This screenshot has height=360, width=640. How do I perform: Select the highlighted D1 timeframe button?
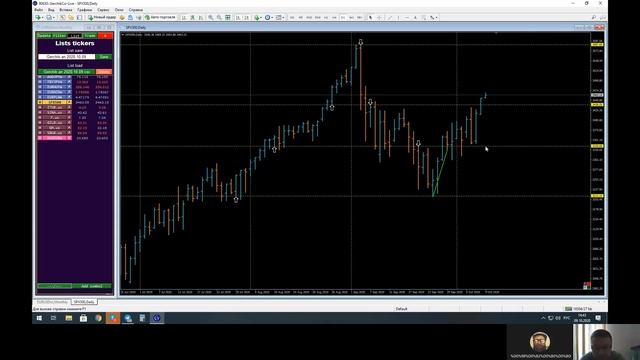(343, 18)
